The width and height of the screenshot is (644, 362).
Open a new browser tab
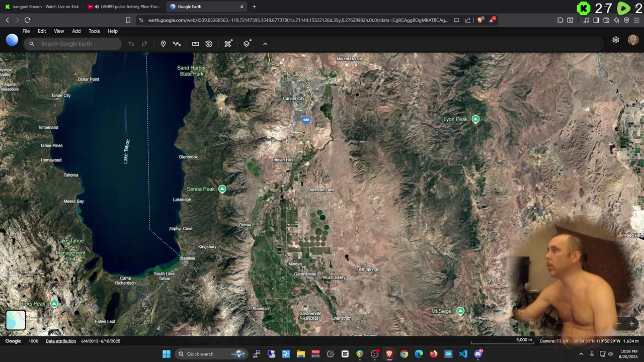pyautogui.click(x=254, y=7)
